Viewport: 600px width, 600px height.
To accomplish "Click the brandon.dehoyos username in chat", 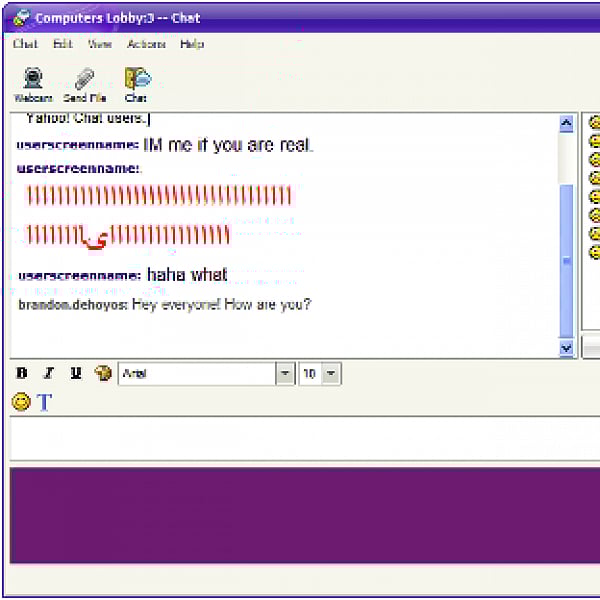I will click(72, 304).
